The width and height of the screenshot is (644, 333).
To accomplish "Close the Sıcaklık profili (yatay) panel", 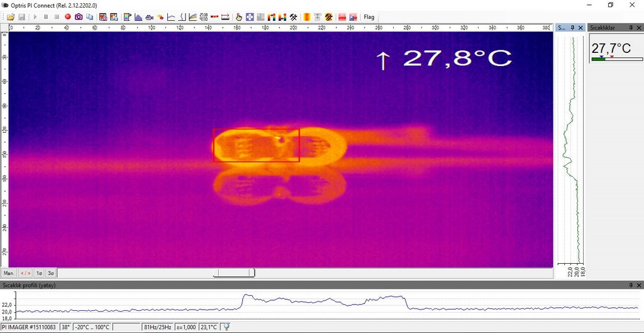I will 639,285.
